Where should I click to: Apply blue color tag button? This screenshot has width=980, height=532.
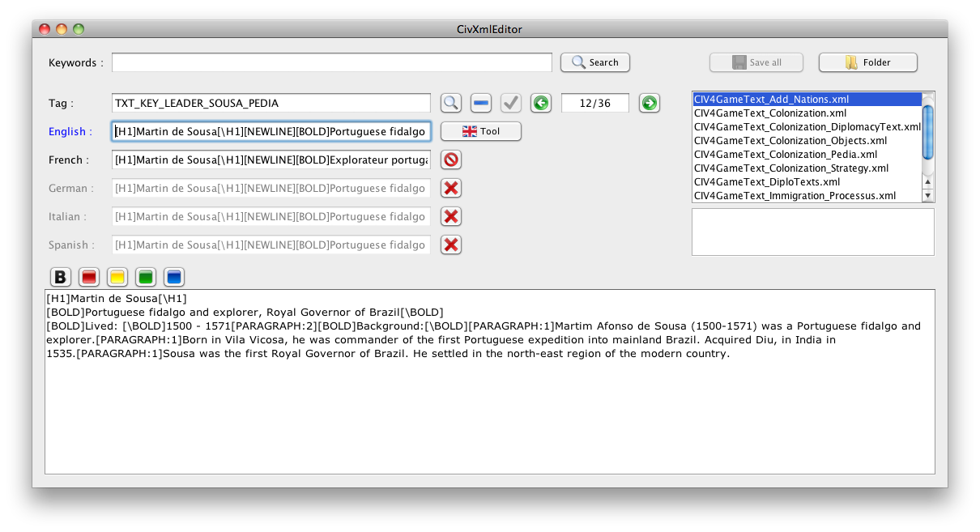[x=174, y=277]
